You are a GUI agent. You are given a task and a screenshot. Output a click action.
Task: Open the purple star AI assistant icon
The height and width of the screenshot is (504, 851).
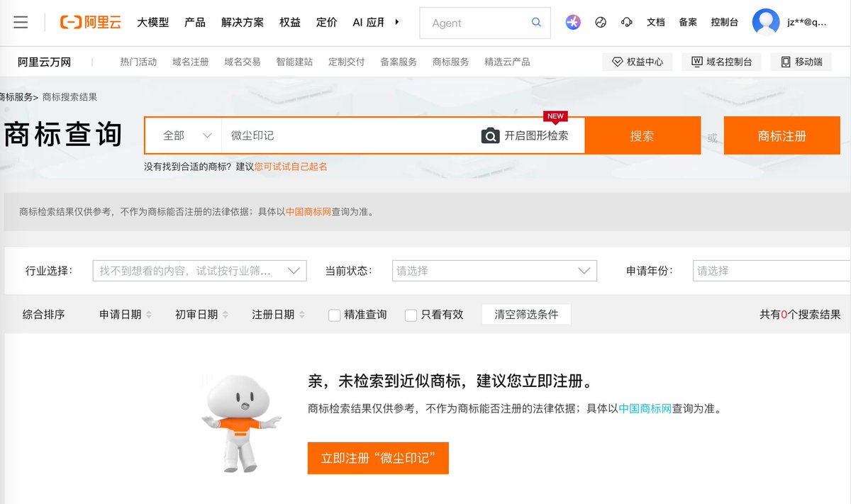573,23
